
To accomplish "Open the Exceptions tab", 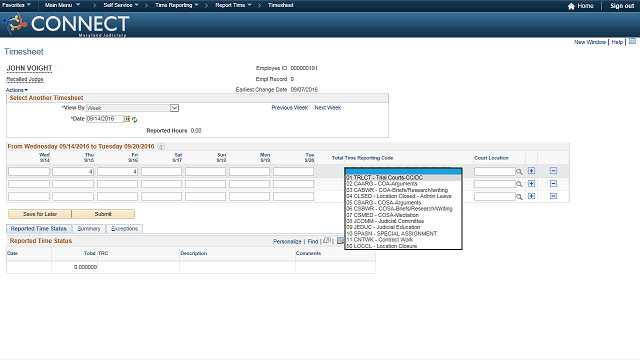I will click(124, 229).
